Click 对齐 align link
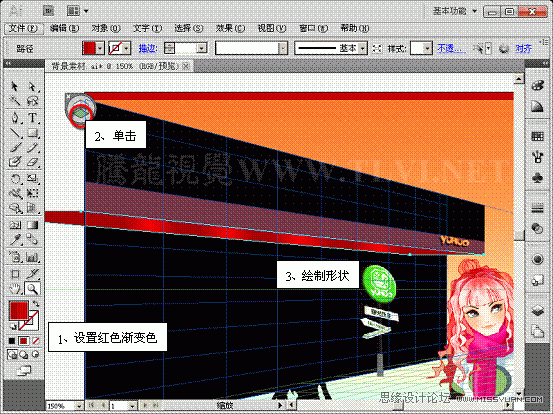Image resolution: width=553 pixels, height=414 pixels. pos(523,48)
